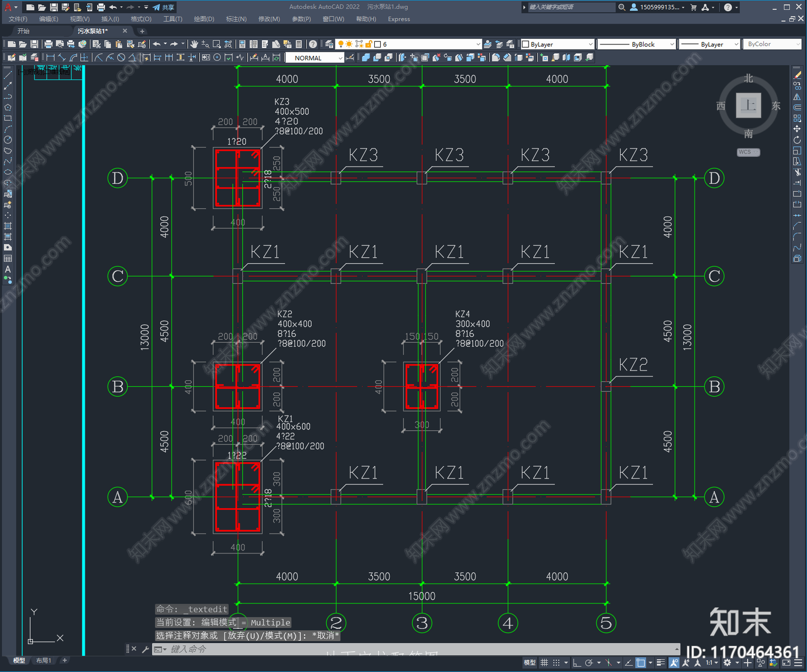The height and width of the screenshot is (672, 807).
Task: Click the WCS label under the ViewCube
Action: (745, 152)
